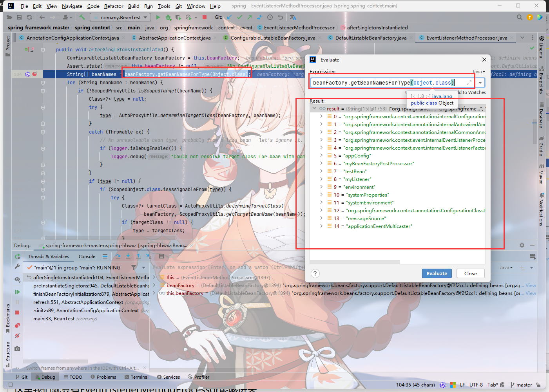Click Step Into icon in debugger toolbar
Viewport: 549px width, 392px height.
pyautogui.click(x=128, y=256)
